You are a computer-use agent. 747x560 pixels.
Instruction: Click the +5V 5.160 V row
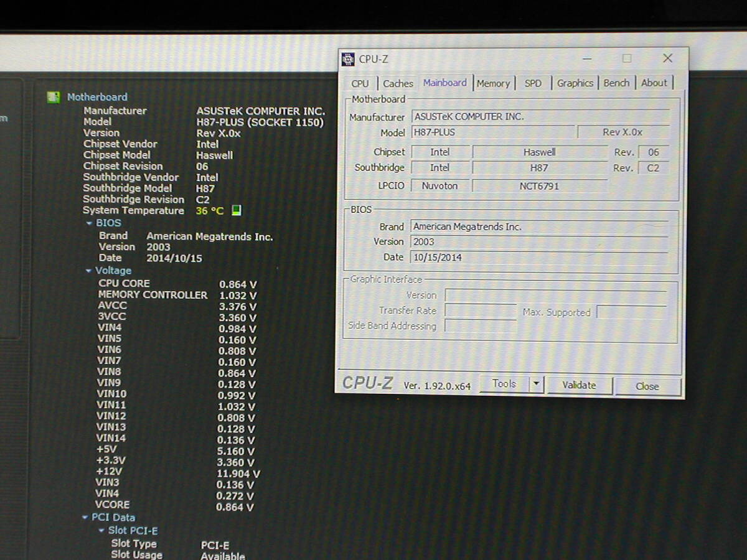pyautogui.click(x=176, y=450)
